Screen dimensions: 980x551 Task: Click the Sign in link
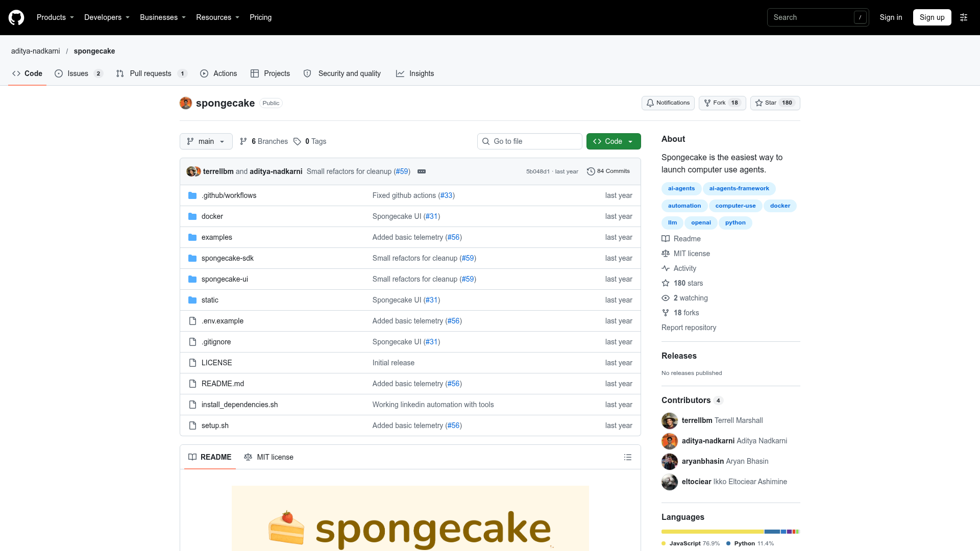(x=891, y=17)
